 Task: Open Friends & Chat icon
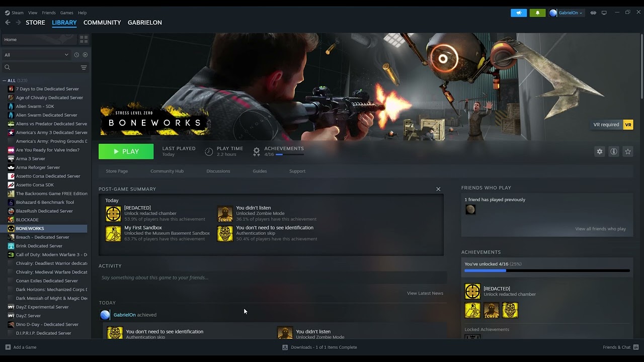tap(636, 347)
